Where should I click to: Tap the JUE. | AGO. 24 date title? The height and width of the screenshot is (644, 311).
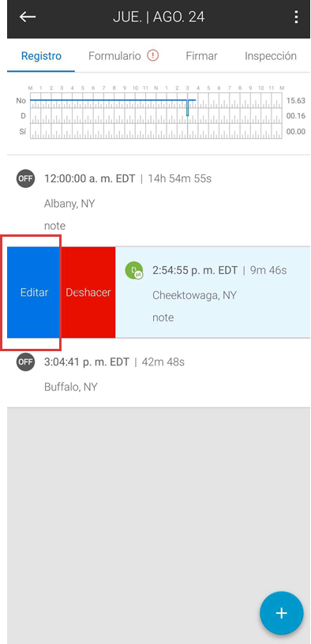point(159,17)
